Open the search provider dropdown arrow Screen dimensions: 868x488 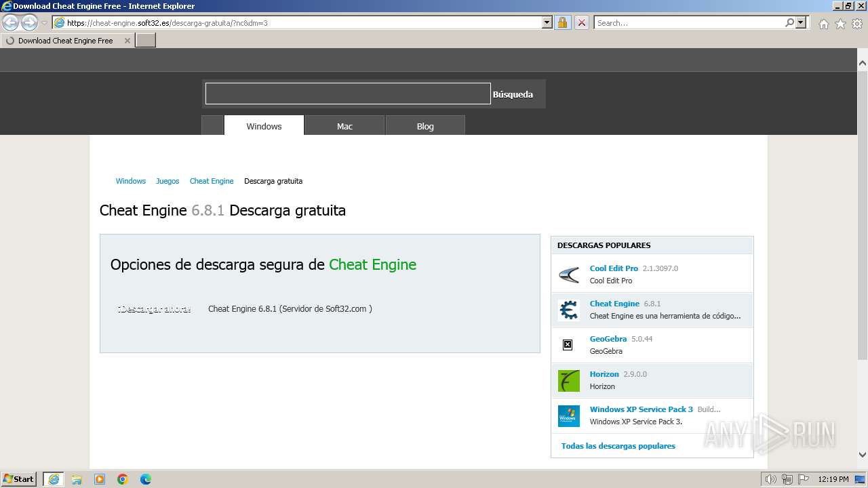[x=802, y=22]
